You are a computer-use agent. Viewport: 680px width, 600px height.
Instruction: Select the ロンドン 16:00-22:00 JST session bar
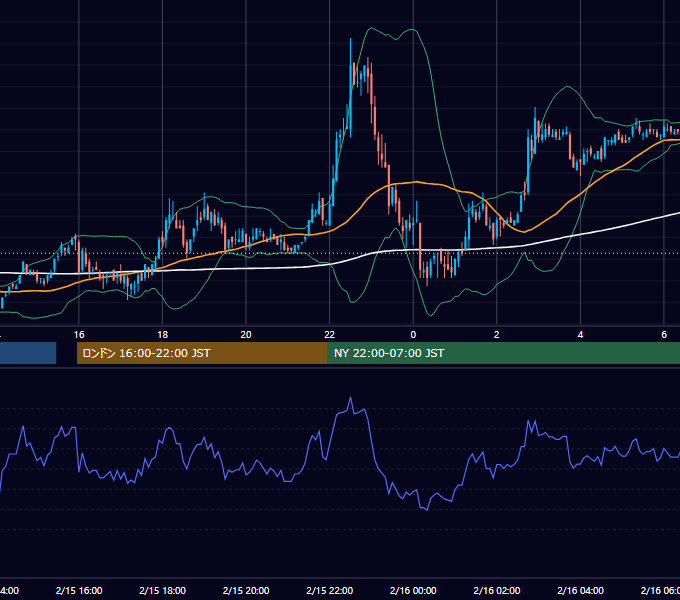pos(202,353)
